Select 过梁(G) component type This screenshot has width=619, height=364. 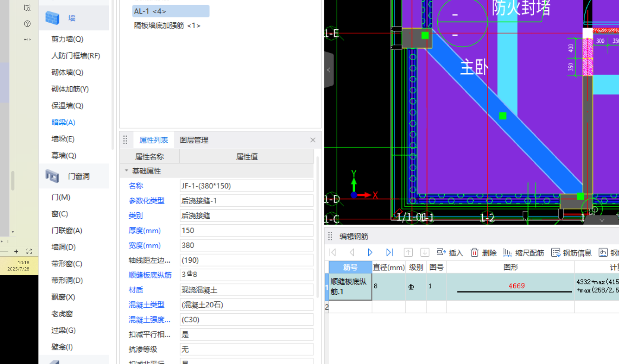tap(63, 330)
